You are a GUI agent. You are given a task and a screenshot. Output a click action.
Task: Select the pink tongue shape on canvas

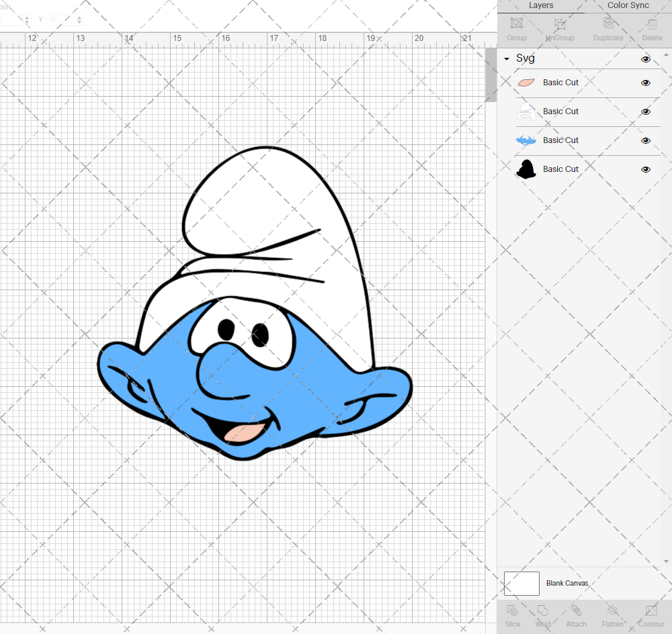243,433
